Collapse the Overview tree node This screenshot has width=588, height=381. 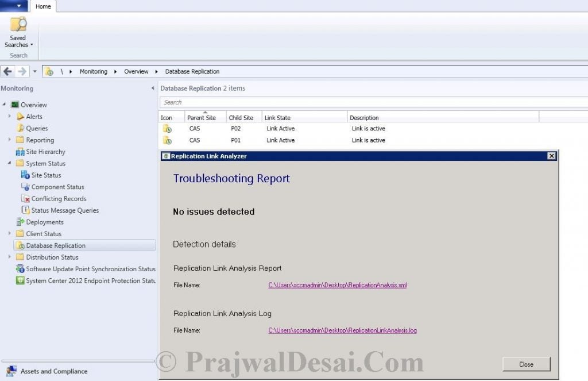click(4, 105)
